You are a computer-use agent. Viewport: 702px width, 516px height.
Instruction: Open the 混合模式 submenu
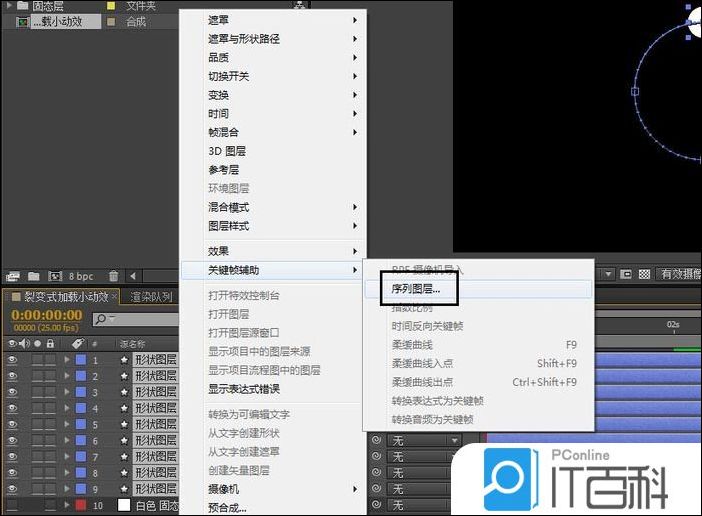(x=228, y=207)
